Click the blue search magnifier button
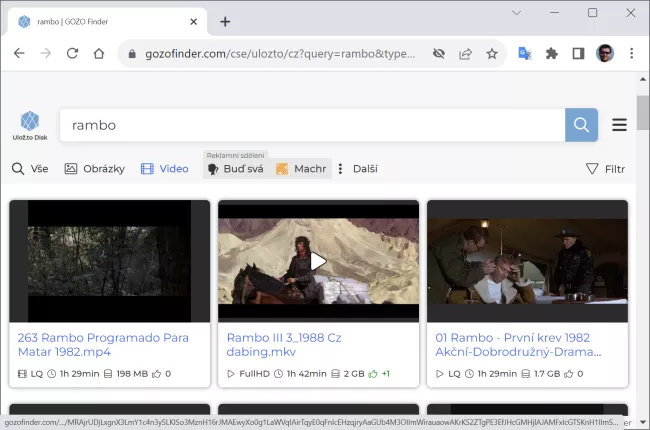The width and height of the screenshot is (650, 430). [581, 125]
